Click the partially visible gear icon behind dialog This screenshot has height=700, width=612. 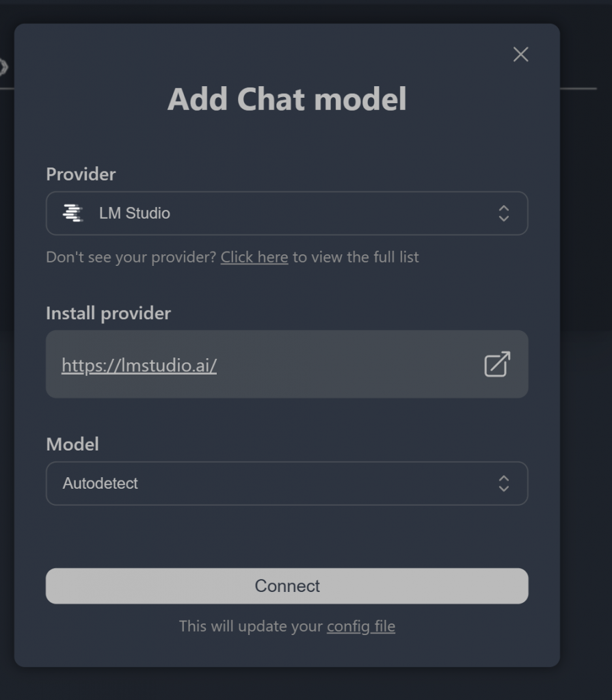(x=3, y=67)
